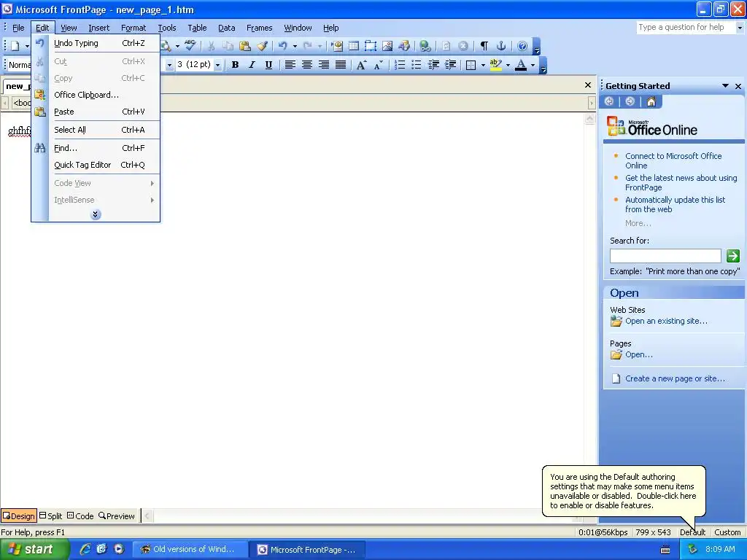Open the Font Color dropdown arrow

(x=533, y=65)
